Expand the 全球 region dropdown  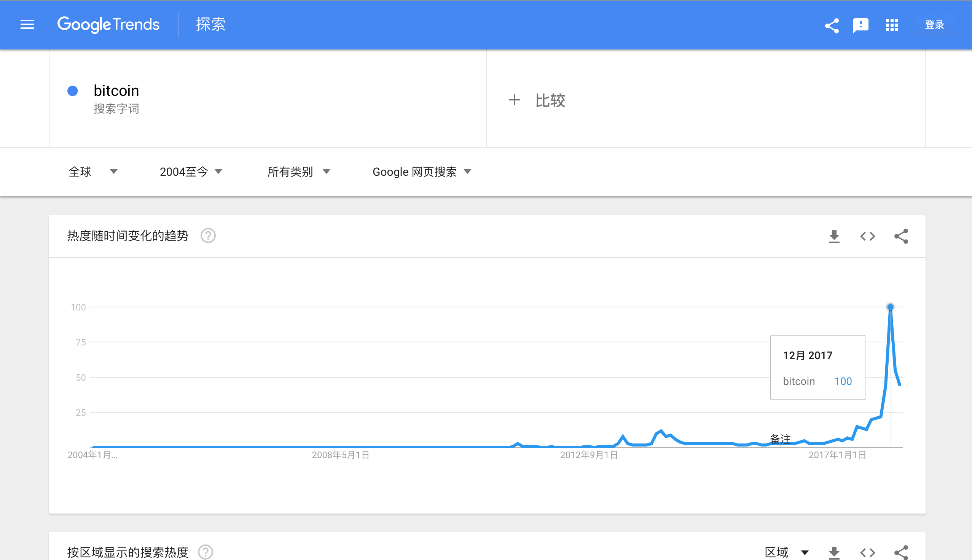click(93, 172)
